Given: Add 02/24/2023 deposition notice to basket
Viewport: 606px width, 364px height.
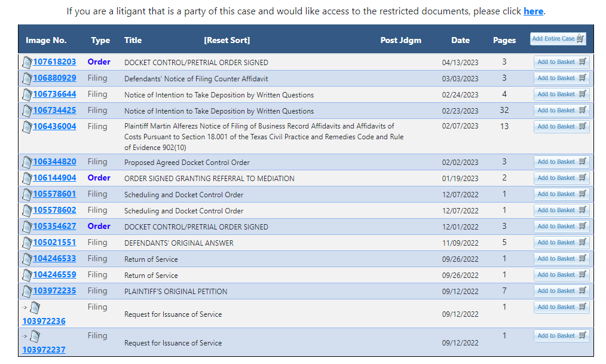Looking at the screenshot, I should tap(562, 94).
